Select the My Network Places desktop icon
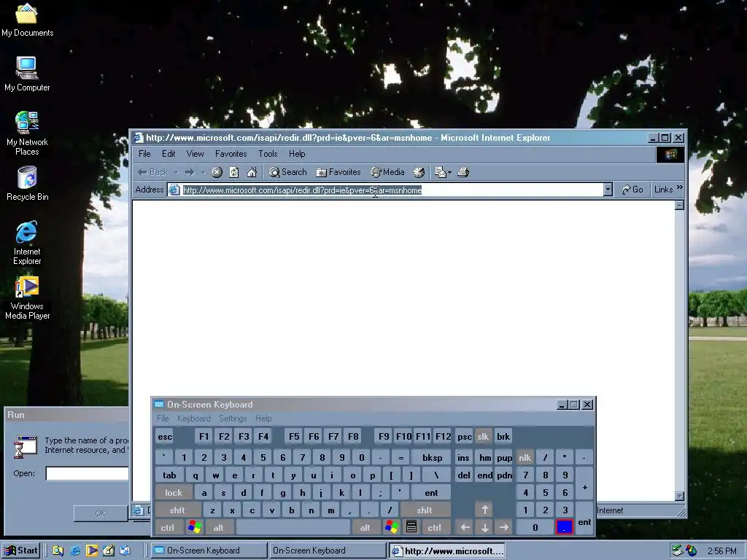747x560 pixels. coord(27,133)
